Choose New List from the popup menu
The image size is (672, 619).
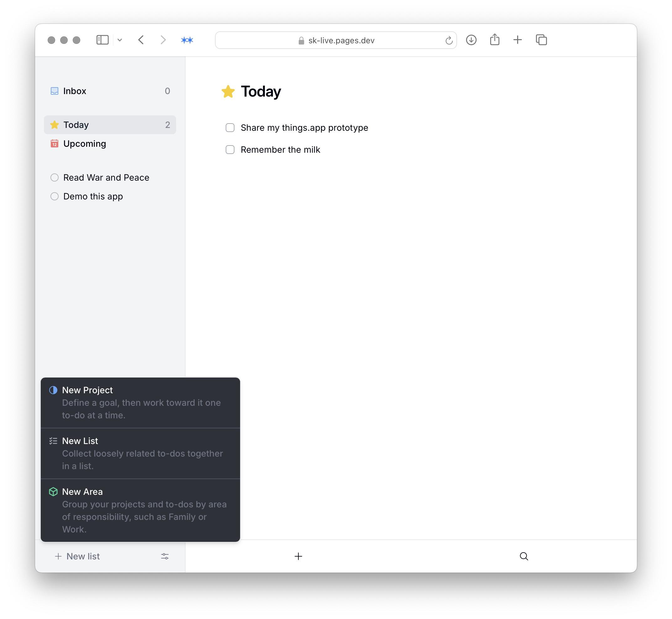click(140, 453)
